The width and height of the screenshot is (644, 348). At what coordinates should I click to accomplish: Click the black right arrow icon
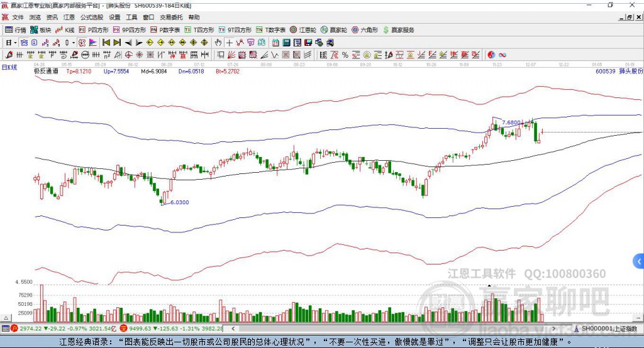[139, 43]
